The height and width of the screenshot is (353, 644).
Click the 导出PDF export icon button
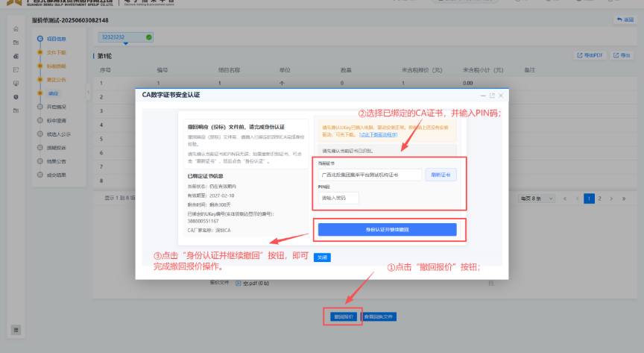(590, 55)
